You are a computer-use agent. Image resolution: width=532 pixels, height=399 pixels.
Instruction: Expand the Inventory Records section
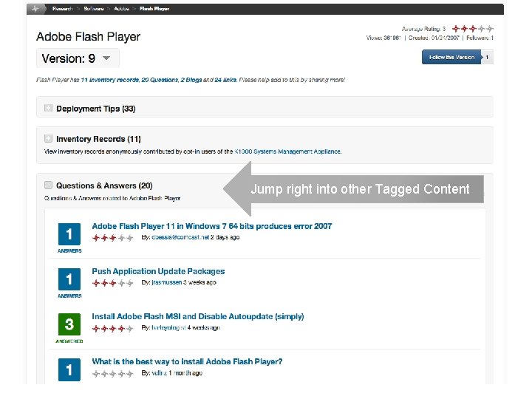click(48, 138)
